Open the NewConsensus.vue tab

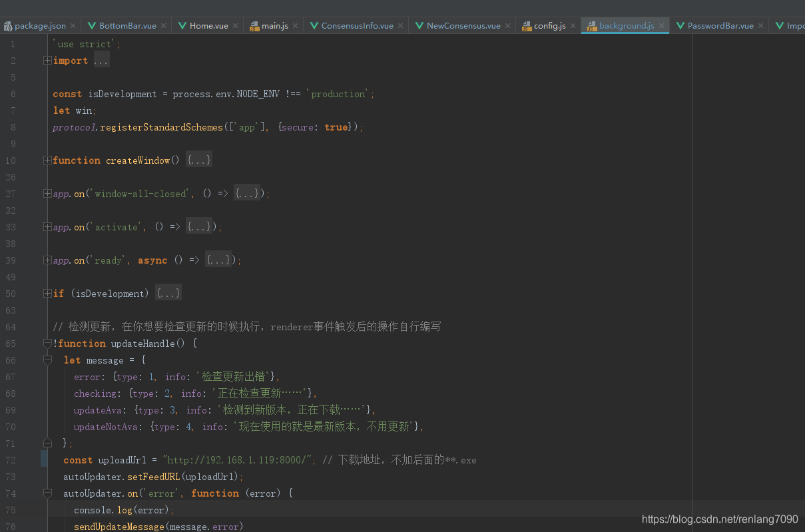pos(463,26)
